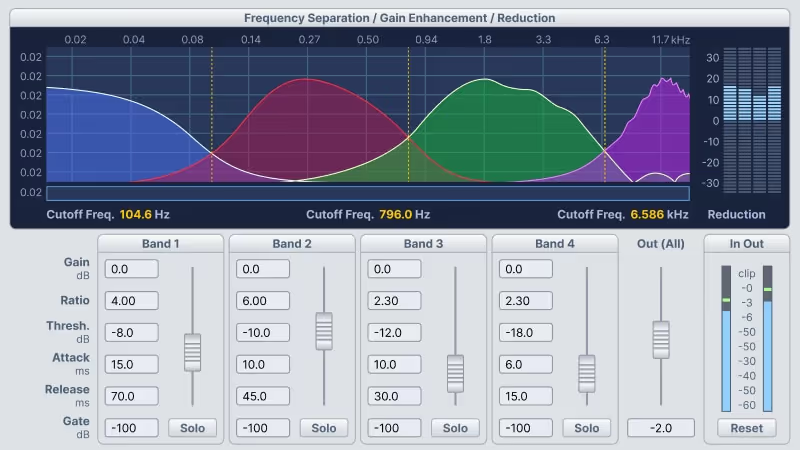This screenshot has height=450, width=800.
Task: Click the Band 3 vertical slider handle
Action: click(x=455, y=373)
